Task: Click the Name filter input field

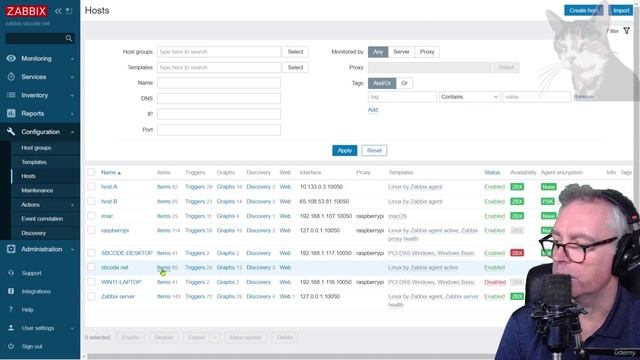Action: point(219,83)
